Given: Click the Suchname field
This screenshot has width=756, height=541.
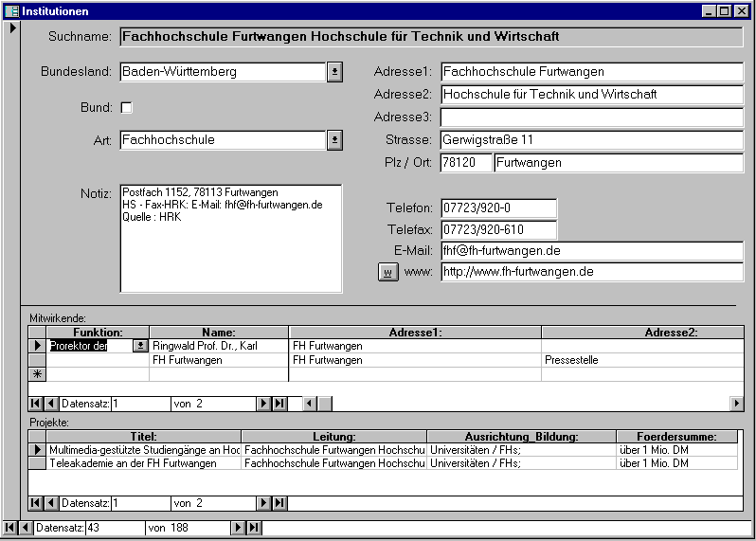Looking at the screenshot, I should [x=431, y=37].
